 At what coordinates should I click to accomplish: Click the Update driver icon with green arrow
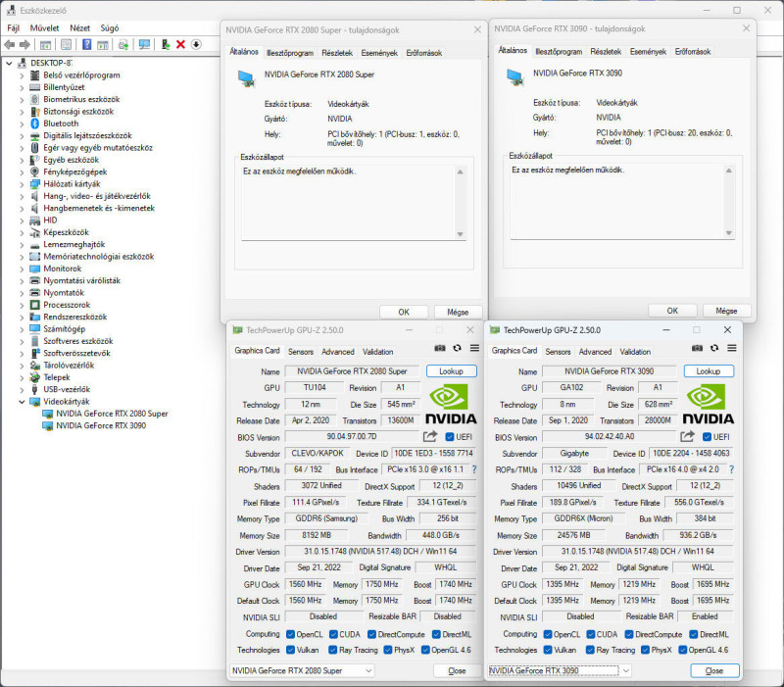coord(166,44)
